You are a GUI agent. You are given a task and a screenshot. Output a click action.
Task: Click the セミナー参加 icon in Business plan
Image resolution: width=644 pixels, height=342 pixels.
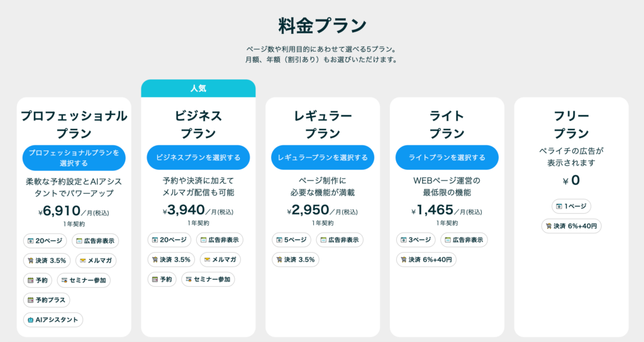[188, 280]
